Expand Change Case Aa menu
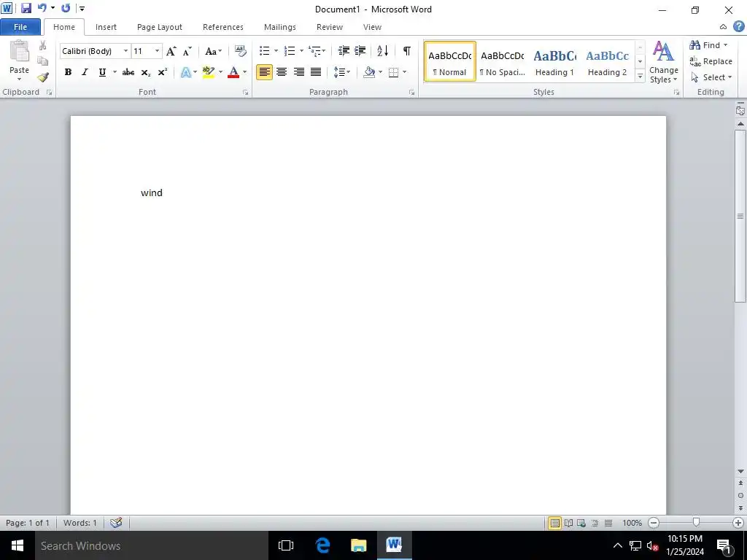This screenshot has height=560, width=747. pos(214,51)
